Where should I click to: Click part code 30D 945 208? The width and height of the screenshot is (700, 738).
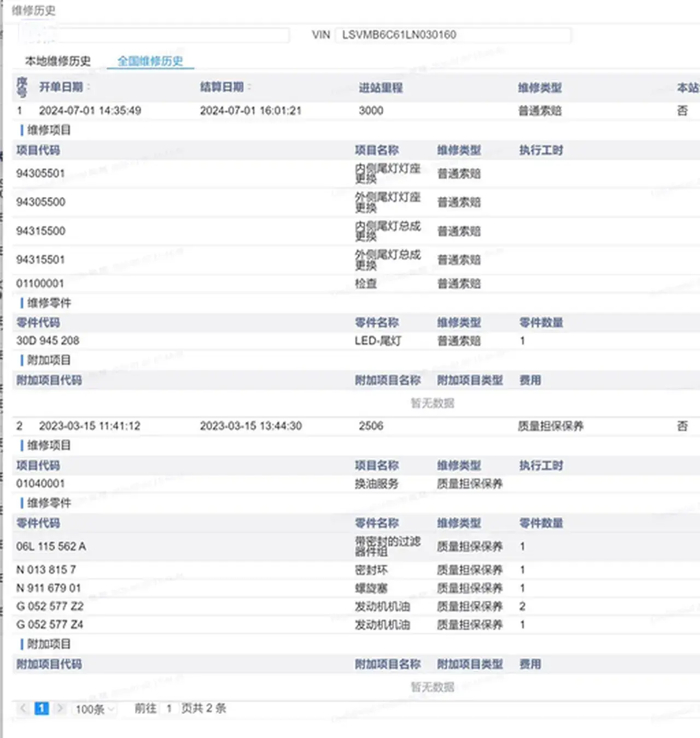(x=48, y=340)
